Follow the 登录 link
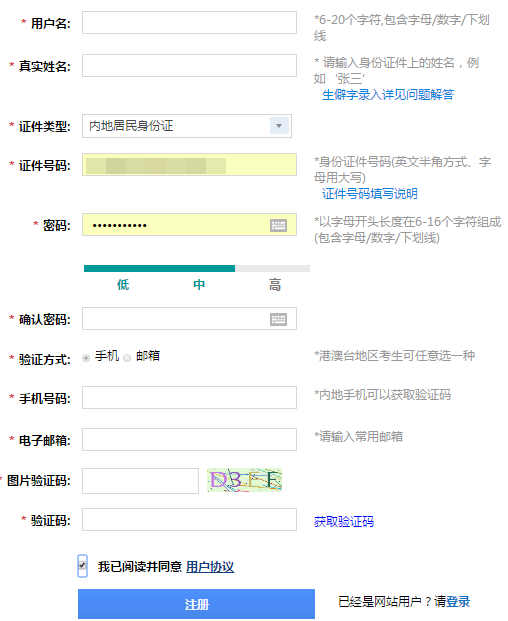 coord(458,602)
